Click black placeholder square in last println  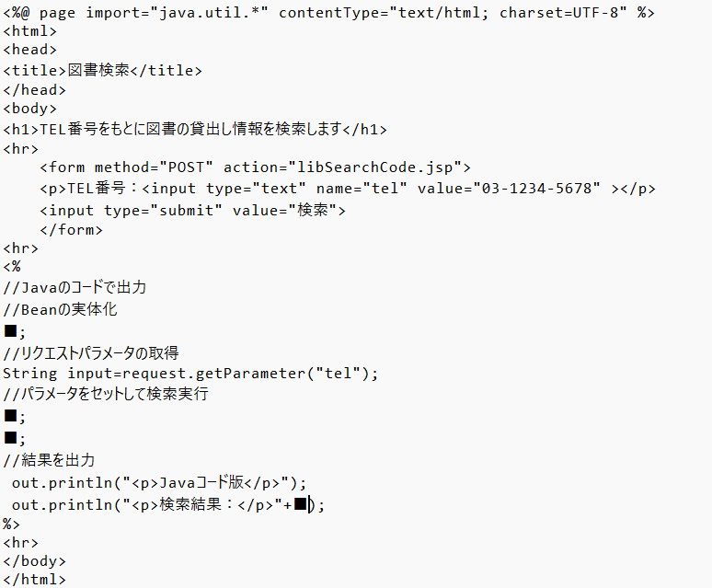(x=300, y=504)
